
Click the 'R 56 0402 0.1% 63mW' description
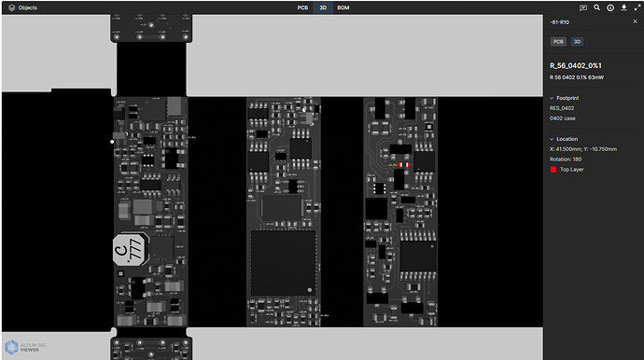577,77
